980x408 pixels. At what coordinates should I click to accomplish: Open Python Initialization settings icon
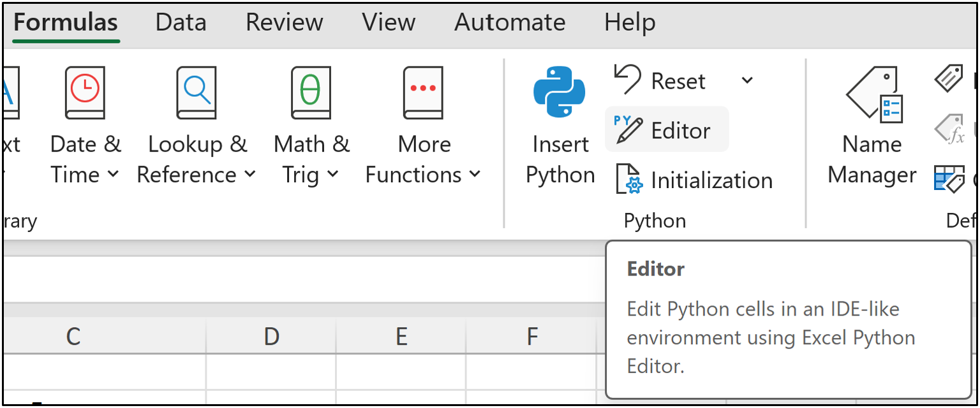628,179
